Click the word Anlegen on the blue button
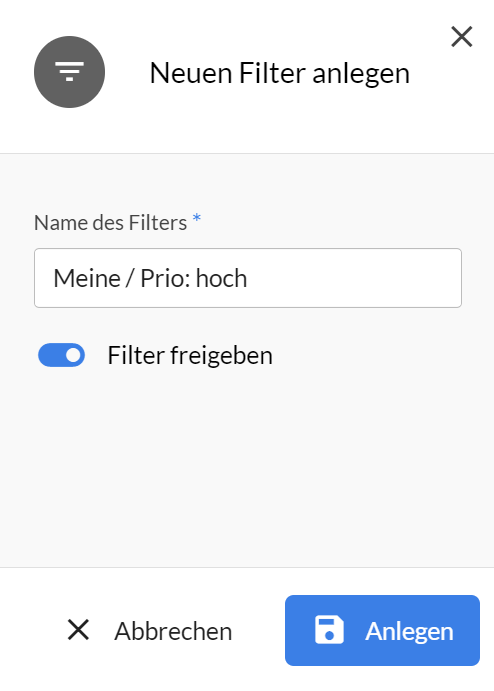The width and height of the screenshot is (494, 691). pyautogui.click(x=409, y=631)
